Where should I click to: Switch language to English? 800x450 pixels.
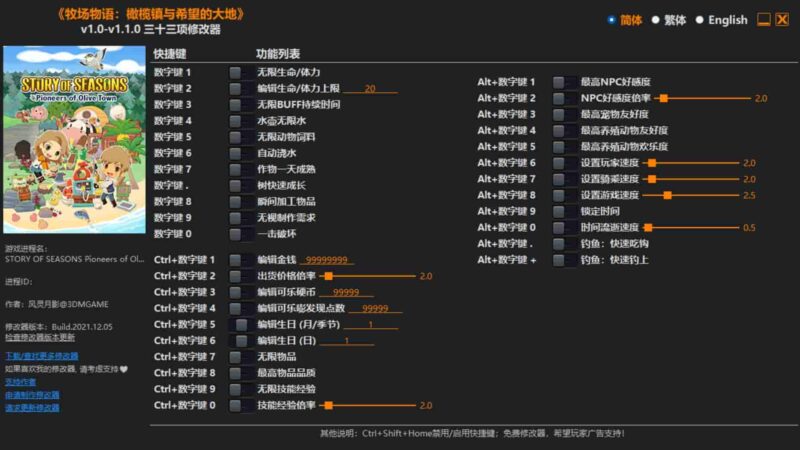(699, 20)
